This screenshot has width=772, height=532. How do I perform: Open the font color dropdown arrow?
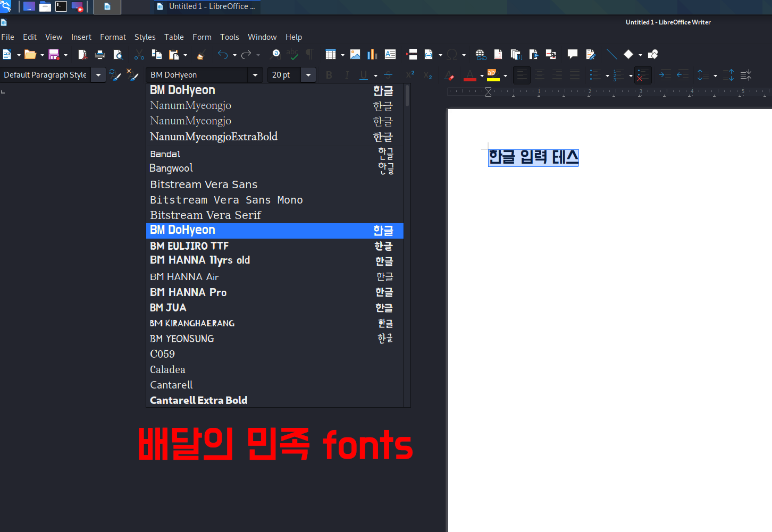(482, 75)
